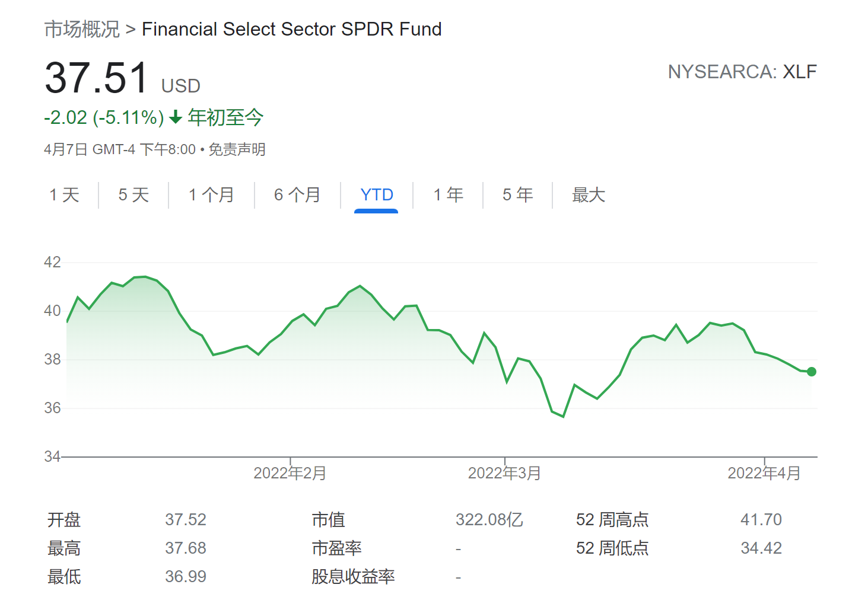Click the 开盘 value 37.52
The image size is (868, 594).
coord(186,520)
